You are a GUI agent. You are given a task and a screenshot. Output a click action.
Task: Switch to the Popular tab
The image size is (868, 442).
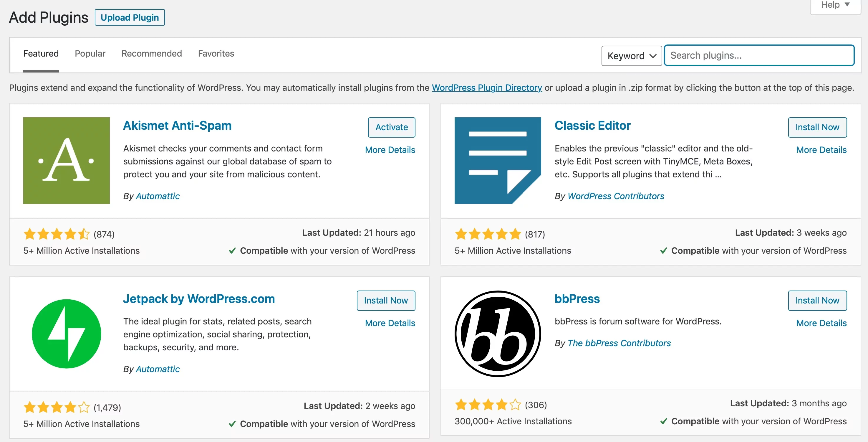click(x=90, y=54)
